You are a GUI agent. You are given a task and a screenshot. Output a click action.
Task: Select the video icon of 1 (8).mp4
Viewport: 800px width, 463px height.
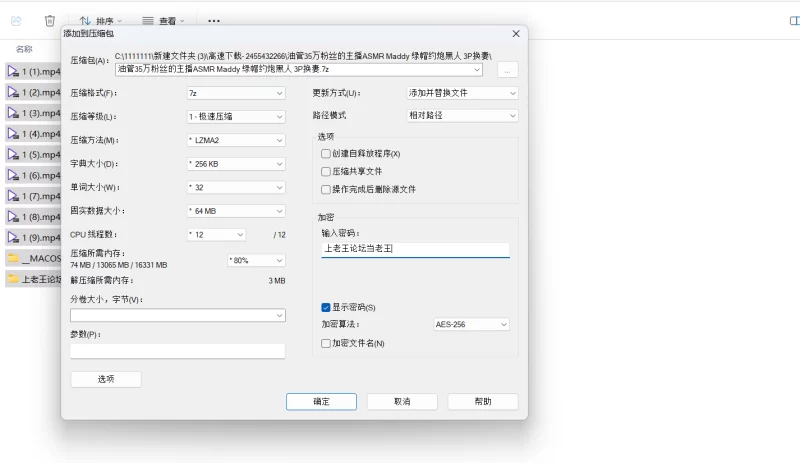point(13,216)
